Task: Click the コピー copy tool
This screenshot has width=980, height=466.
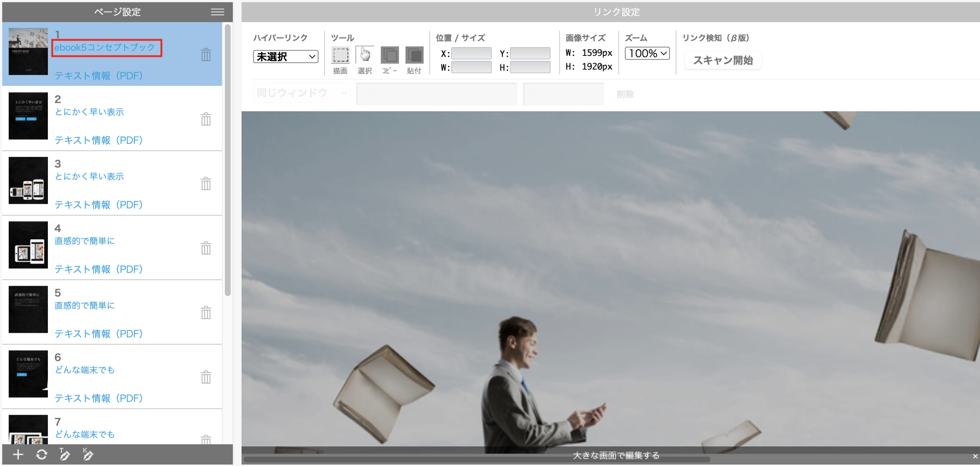Action: 390,55
